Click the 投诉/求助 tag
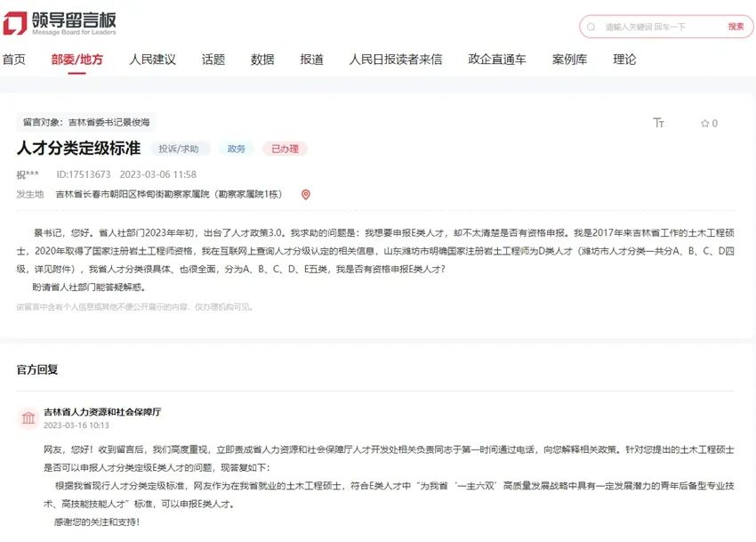756x542 pixels. pos(180,149)
